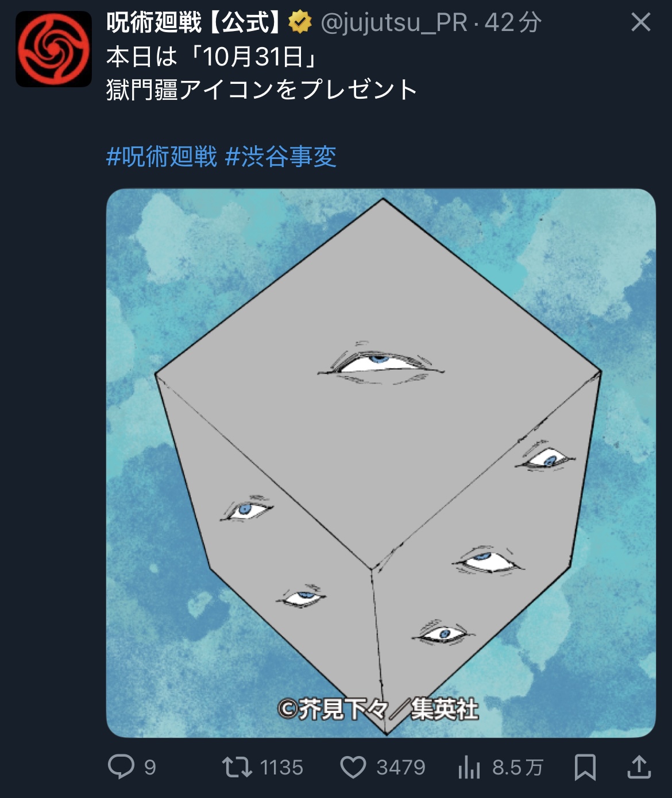Viewport: 672px width, 798px height.
Task: Click the 42分 timestamp
Action: tap(513, 23)
